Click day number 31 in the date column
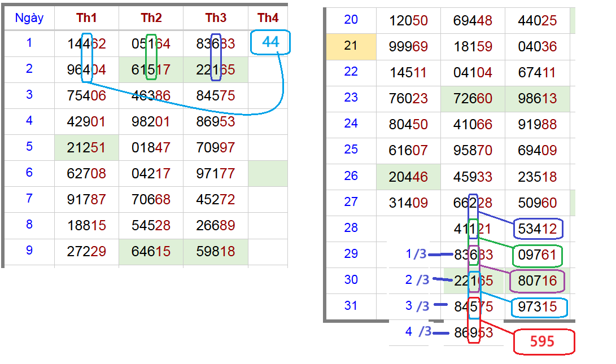This screenshot has height=364, width=616. pos(351,305)
